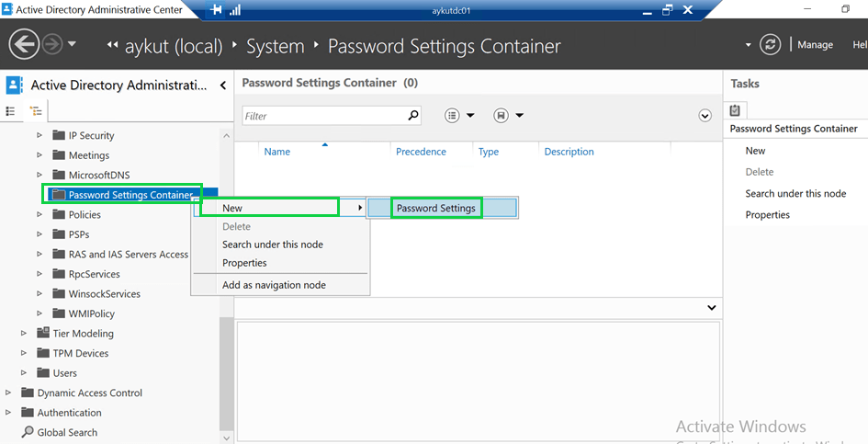868x444 pixels.
Task: Expand the Dynamic Access Control node
Action: click(9, 393)
